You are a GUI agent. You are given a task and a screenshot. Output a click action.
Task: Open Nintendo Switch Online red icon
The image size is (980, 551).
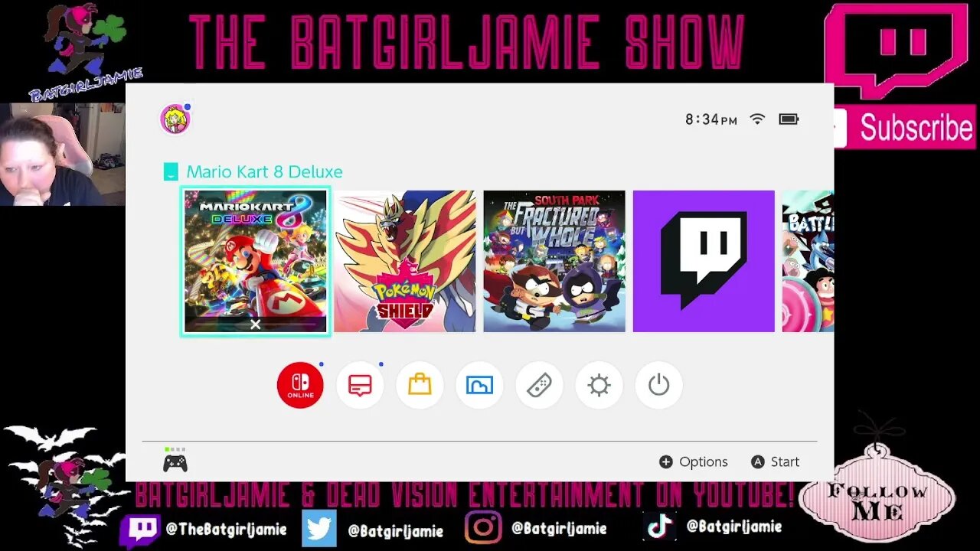tap(300, 385)
